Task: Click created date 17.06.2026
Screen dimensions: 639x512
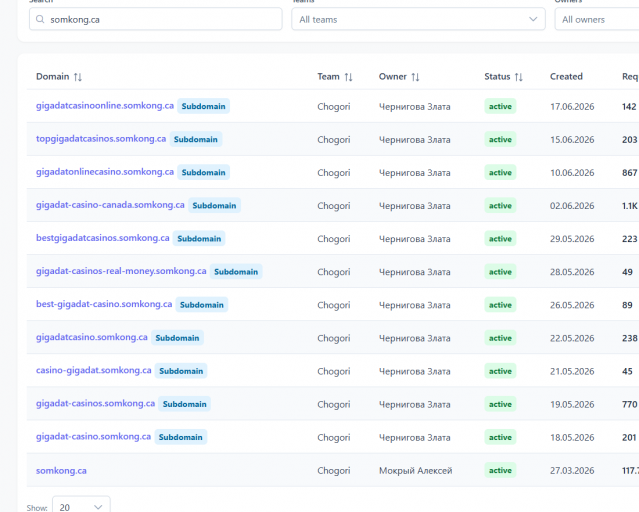Action: point(572,106)
